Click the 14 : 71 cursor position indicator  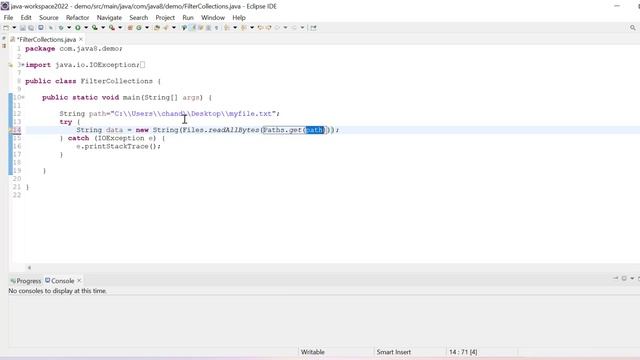coord(463,352)
